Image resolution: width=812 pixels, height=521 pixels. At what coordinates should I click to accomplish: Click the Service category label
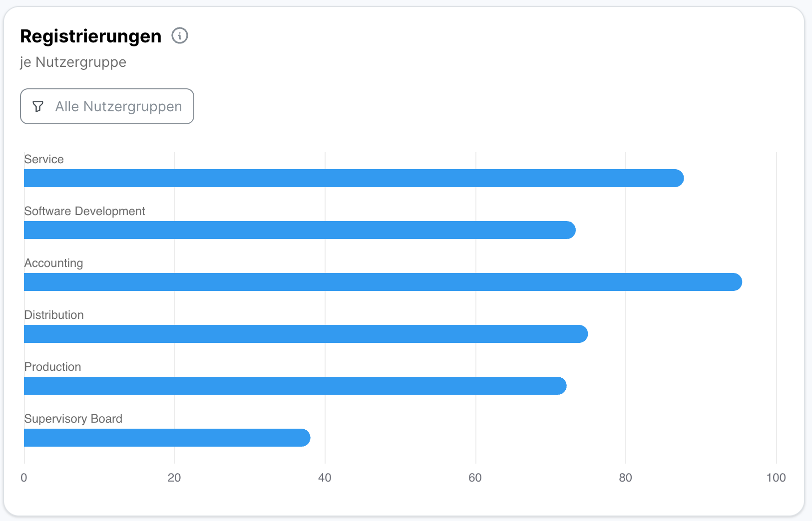pyautogui.click(x=44, y=159)
